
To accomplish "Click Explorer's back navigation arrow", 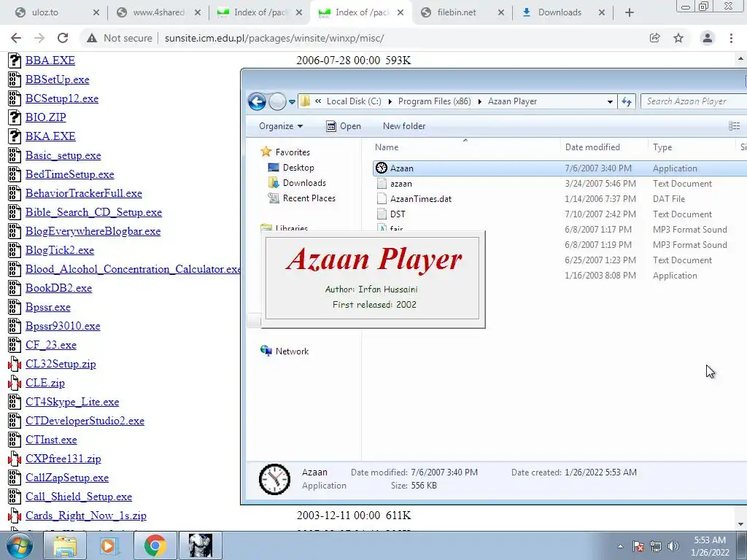I will tap(257, 101).
